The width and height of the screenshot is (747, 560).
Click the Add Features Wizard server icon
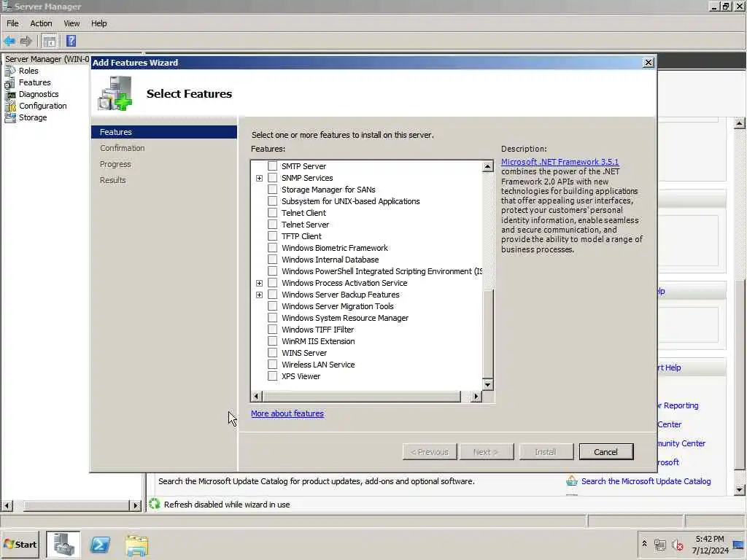[x=115, y=93]
